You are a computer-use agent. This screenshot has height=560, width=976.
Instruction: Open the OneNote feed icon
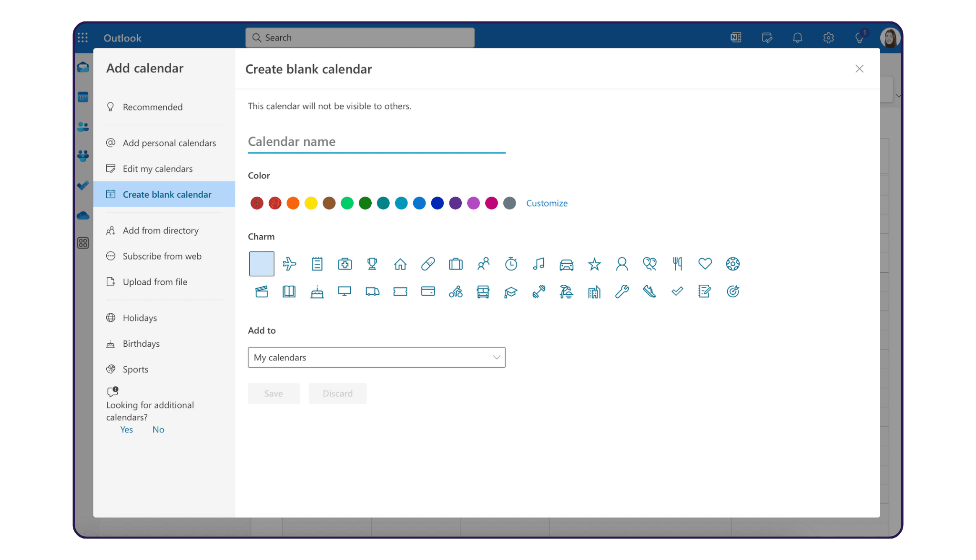(x=736, y=38)
